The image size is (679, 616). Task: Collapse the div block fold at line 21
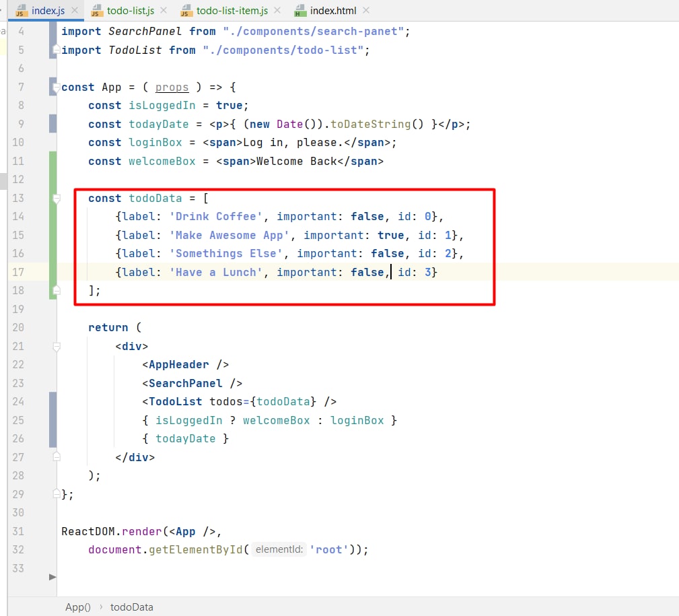57,347
